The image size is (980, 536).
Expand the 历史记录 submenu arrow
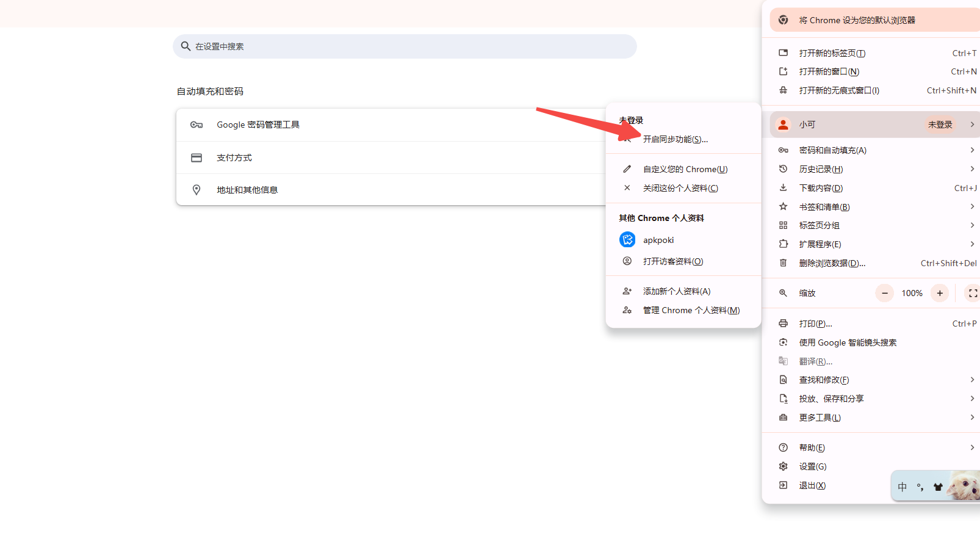tap(972, 169)
